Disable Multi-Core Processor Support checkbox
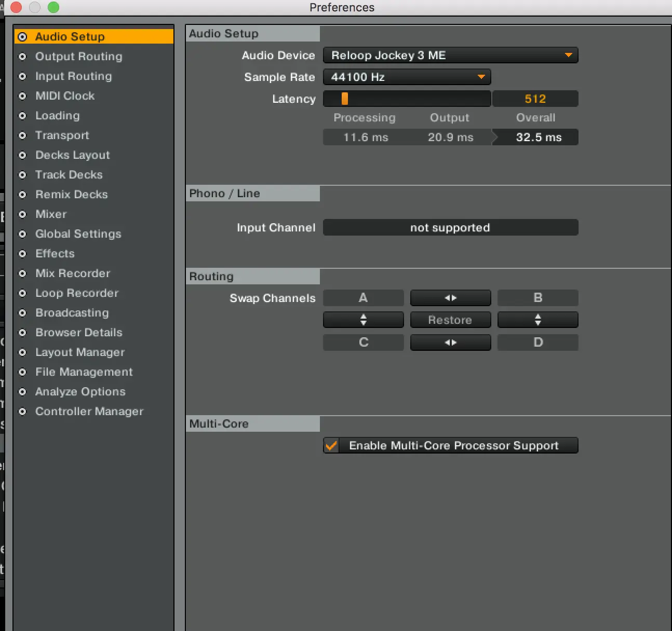 pos(331,446)
